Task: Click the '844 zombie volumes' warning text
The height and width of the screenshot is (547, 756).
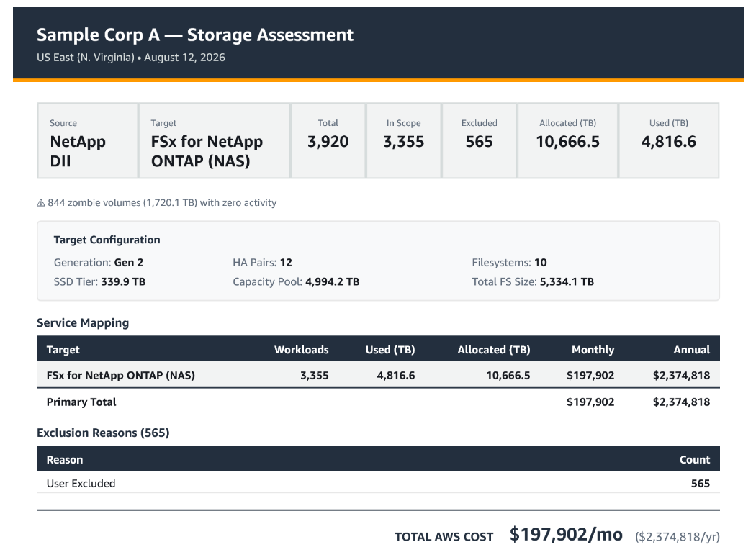Action: (162, 203)
